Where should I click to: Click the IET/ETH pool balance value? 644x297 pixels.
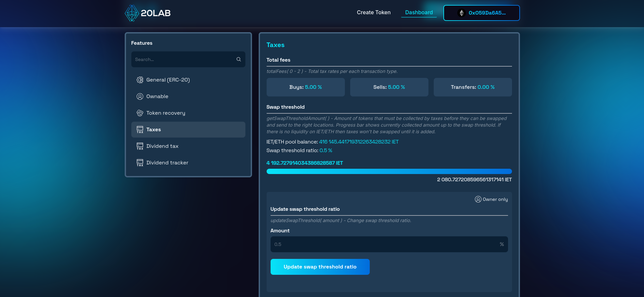[359, 142]
